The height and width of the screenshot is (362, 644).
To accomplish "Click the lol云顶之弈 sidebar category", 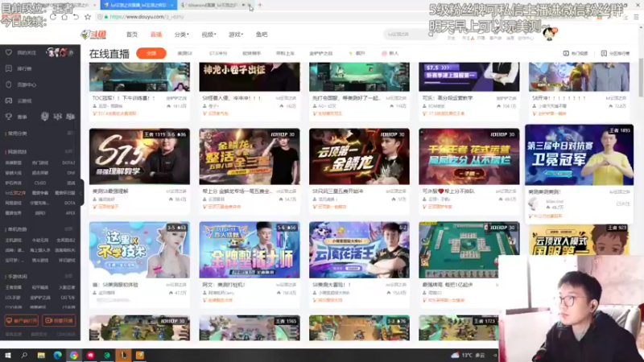I will [15, 193].
